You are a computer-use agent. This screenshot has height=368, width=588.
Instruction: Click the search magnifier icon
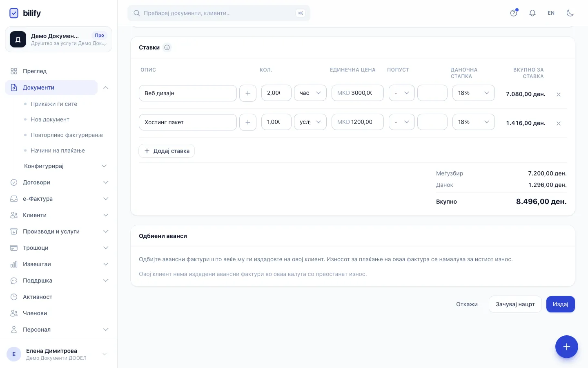click(137, 13)
